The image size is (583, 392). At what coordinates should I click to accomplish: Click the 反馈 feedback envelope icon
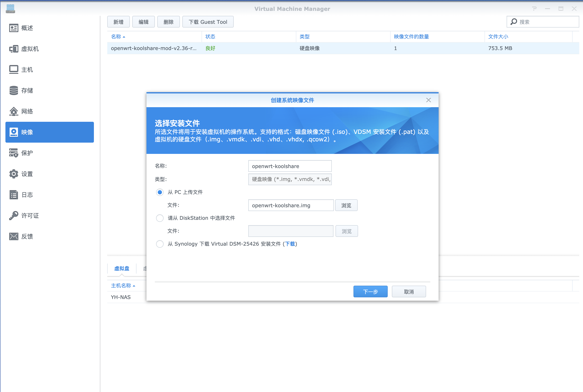click(14, 236)
